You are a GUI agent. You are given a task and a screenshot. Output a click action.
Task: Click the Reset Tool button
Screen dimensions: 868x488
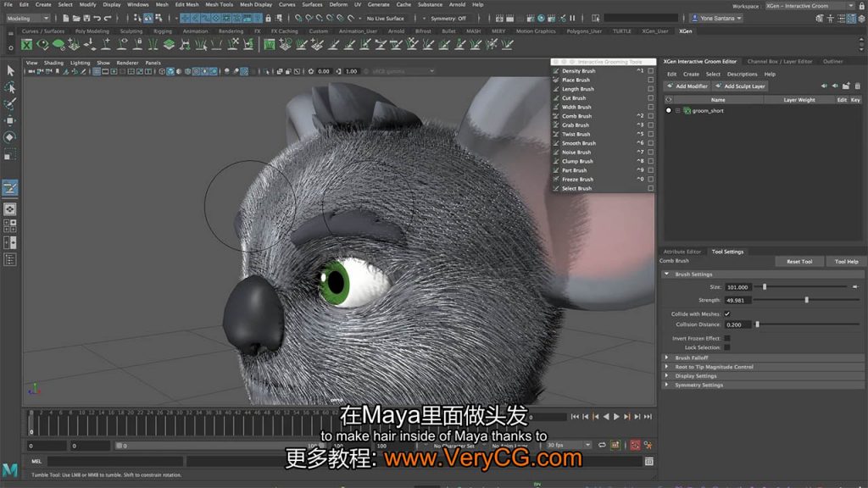(x=798, y=262)
